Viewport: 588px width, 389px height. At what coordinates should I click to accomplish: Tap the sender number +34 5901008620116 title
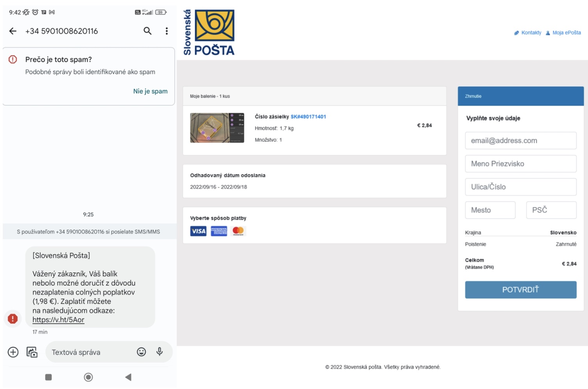point(61,31)
